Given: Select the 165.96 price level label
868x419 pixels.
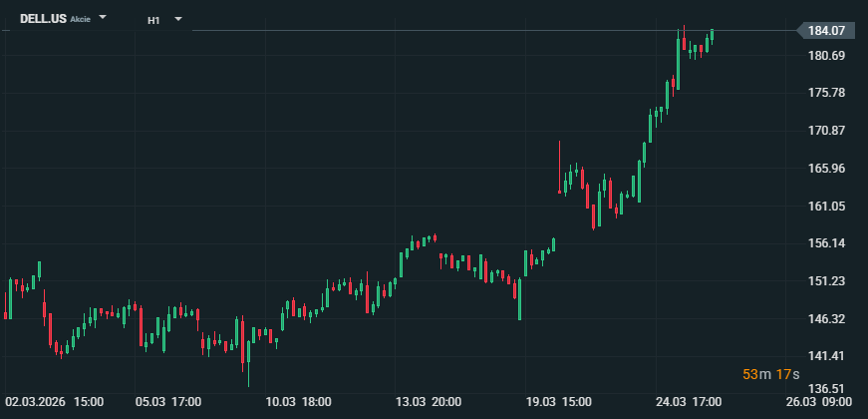Looking at the screenshot, I should [826, 169].
